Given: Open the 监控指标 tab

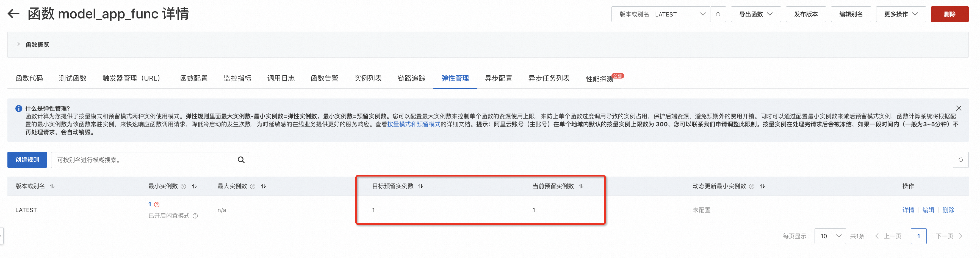Looking at the screenshot, I should point(237,78).
